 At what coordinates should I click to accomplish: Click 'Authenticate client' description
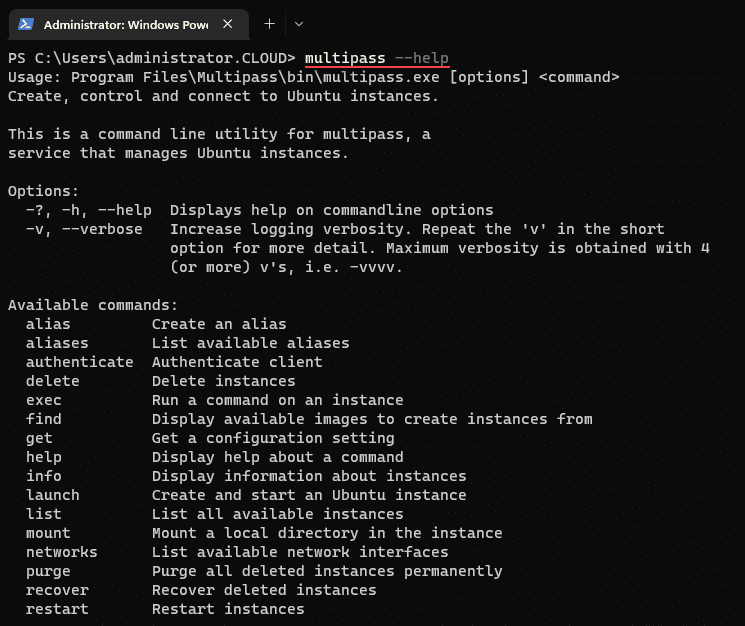(237, 362)
